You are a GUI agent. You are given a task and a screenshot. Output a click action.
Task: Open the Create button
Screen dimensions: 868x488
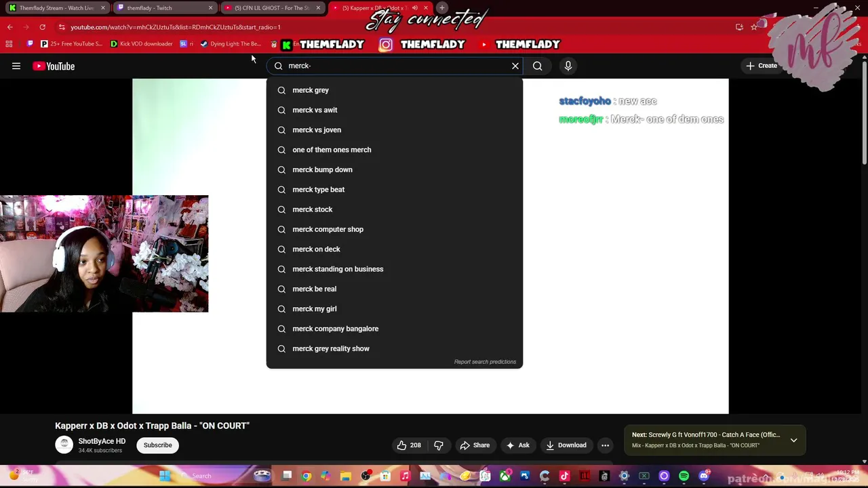pyautogui.click(x=762, y=66)
